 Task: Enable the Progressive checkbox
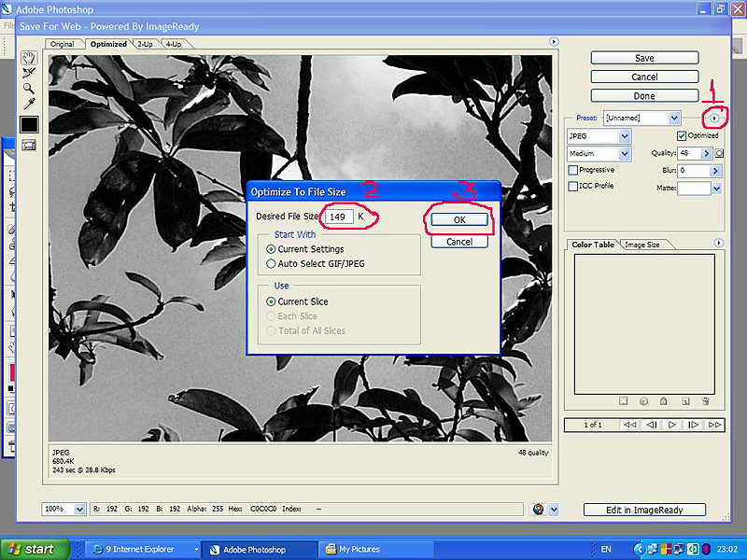(x=573, y=170)
